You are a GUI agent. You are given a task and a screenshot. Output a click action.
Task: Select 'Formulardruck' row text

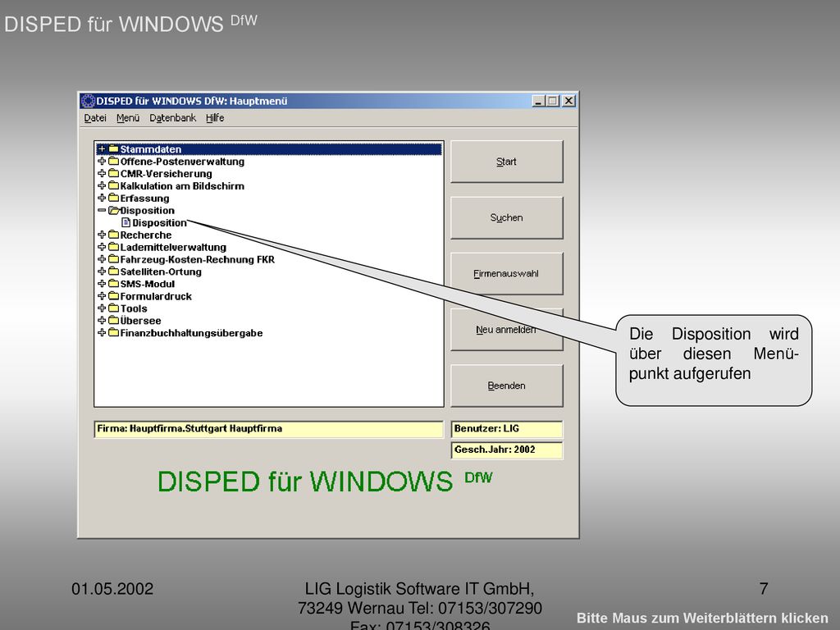click(x=156, y=296)
